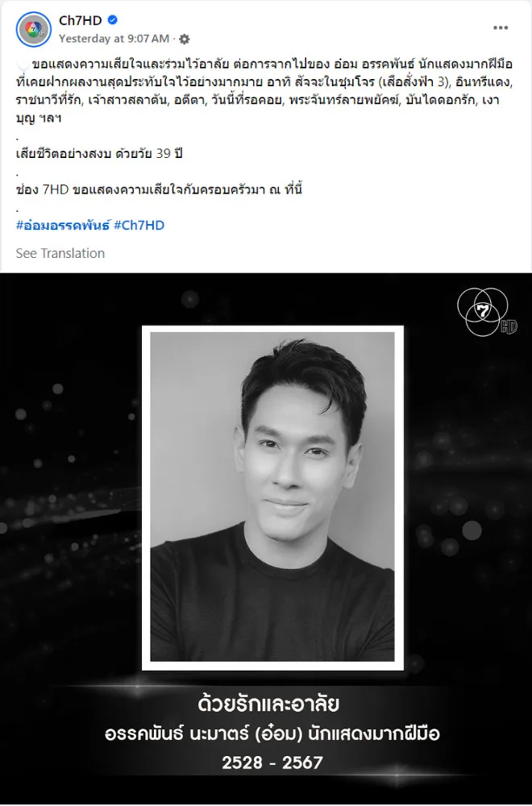Click See Translation

[x=60, y=253]
